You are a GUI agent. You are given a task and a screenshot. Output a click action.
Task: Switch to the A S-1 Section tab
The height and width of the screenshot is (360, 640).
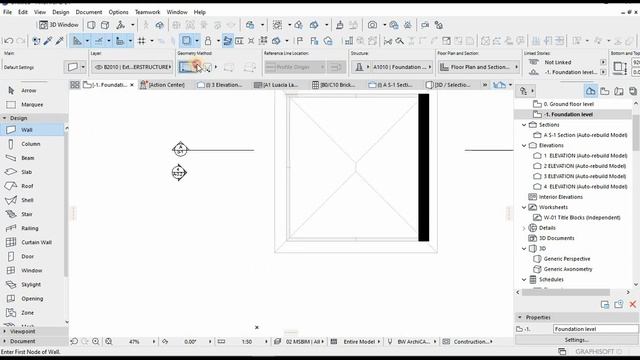[391, 85]
